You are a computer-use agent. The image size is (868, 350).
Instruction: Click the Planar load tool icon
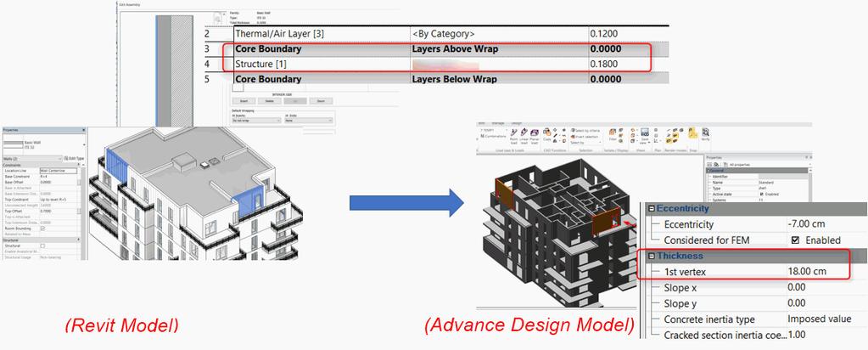pyautogui.click(x=535, y=133)
